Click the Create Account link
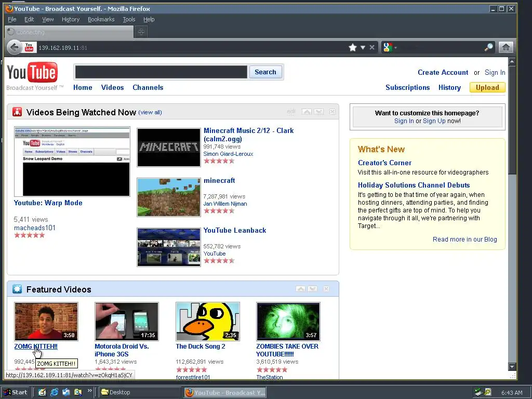This screenshot has height=399, width=532. (443, 72)
